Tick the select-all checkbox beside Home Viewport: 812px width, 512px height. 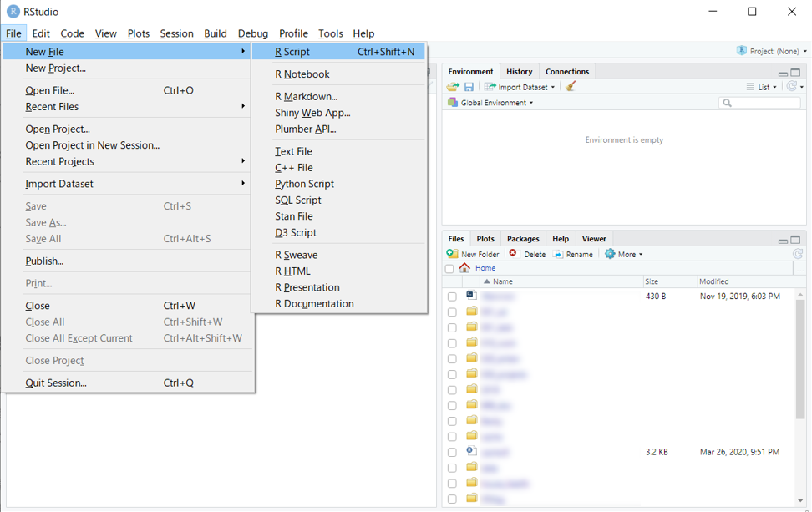[449, 269]
